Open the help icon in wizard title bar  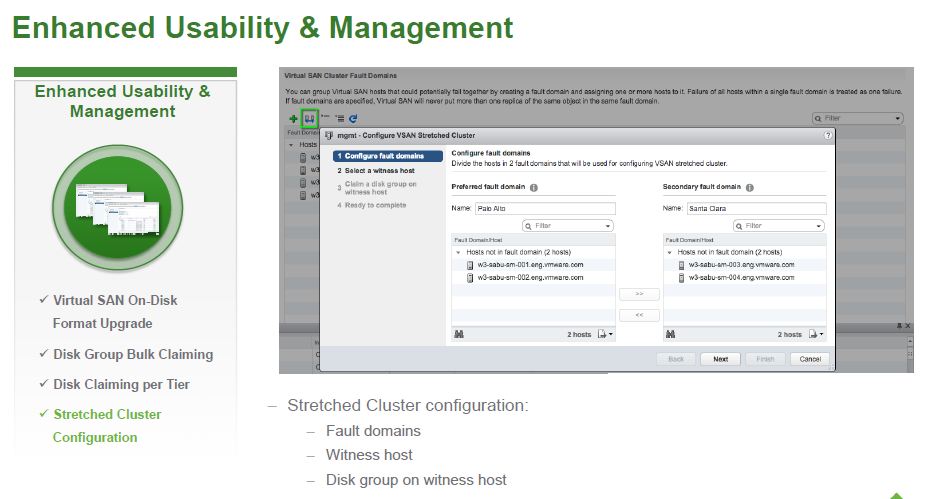(x=828, y=135)
